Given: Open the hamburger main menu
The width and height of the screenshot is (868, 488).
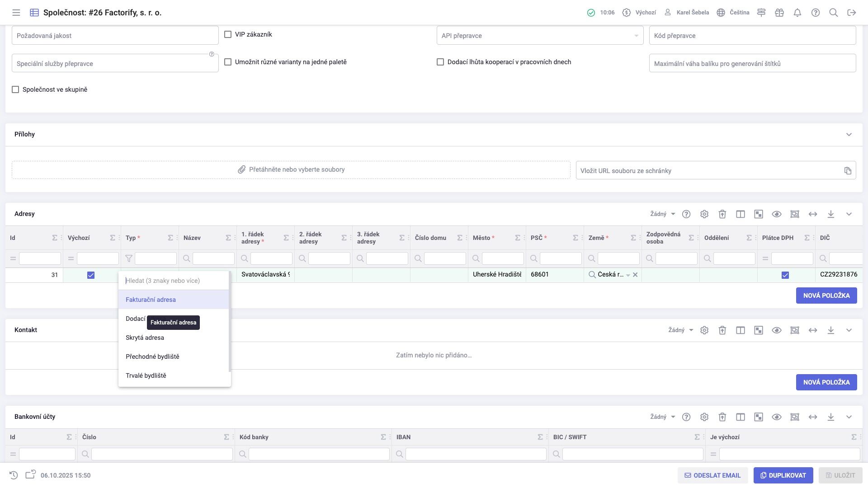Looking at the screenshot, I should [x=16, y=13].
